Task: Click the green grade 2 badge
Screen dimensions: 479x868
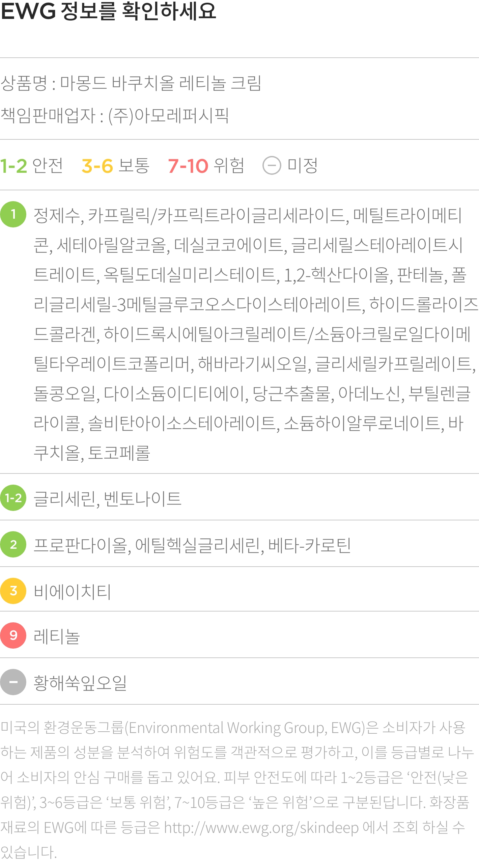Action: pos(13,544)
